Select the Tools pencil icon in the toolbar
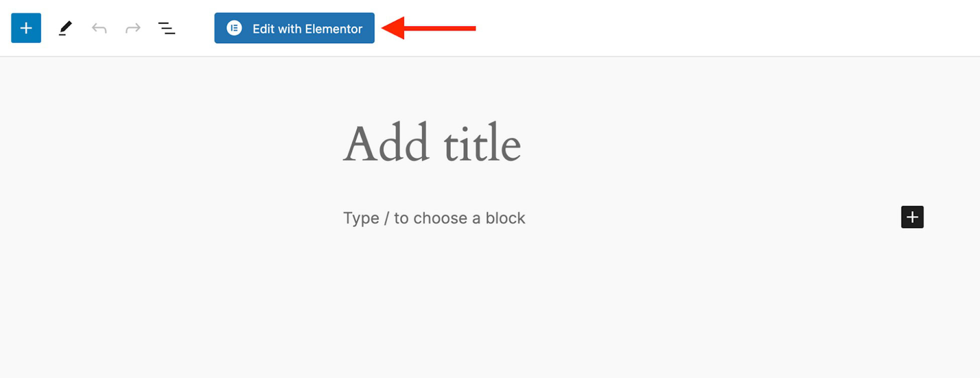The height and width of the screenshot is (378, 980). point(65,28)
